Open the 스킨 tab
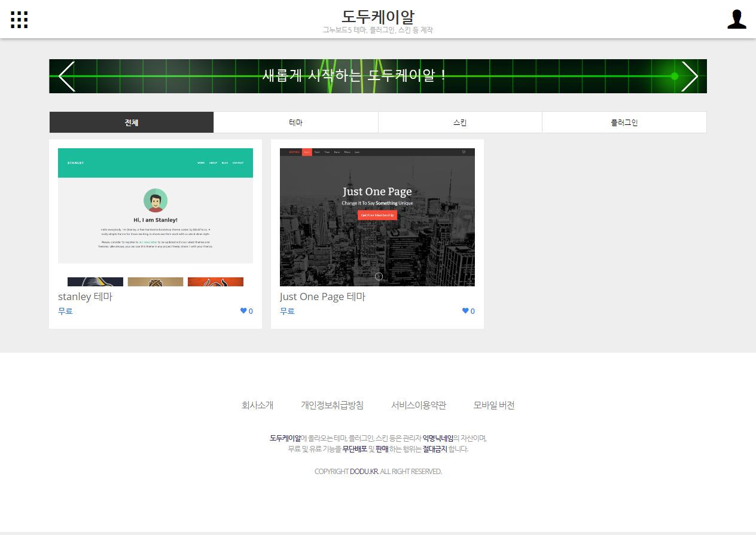This screenshot has width=756, height=535. 460,122
